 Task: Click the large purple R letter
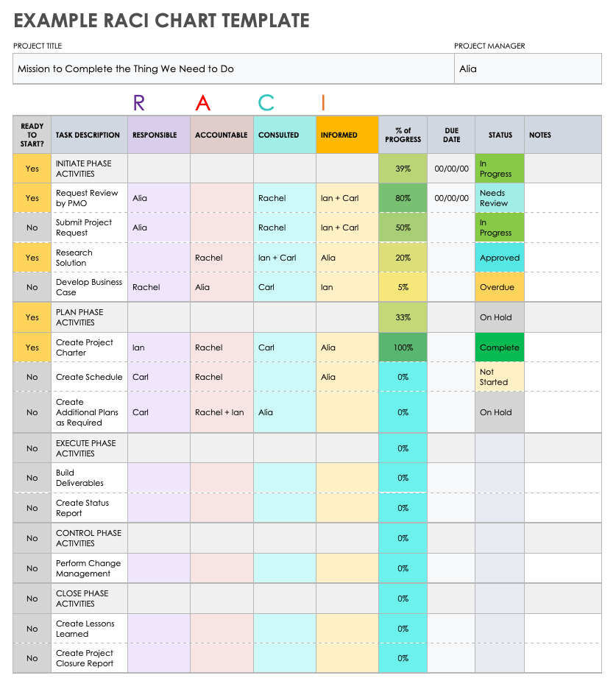tap(139, 103)
